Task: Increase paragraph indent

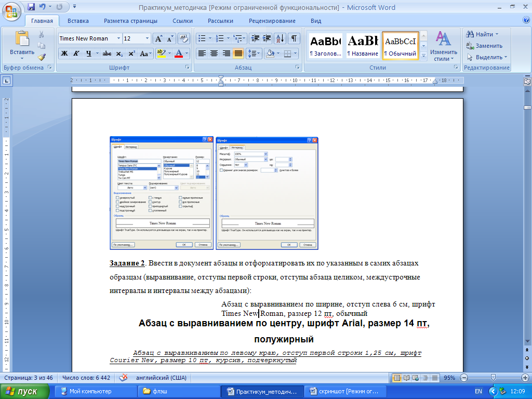Action: click(x=267, y=38)
